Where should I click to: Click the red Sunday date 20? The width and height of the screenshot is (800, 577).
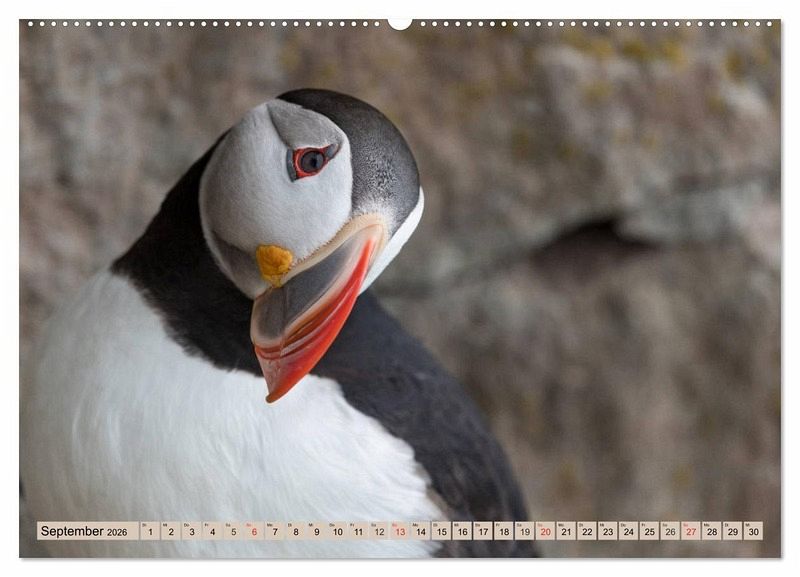(x=546, y=531)
